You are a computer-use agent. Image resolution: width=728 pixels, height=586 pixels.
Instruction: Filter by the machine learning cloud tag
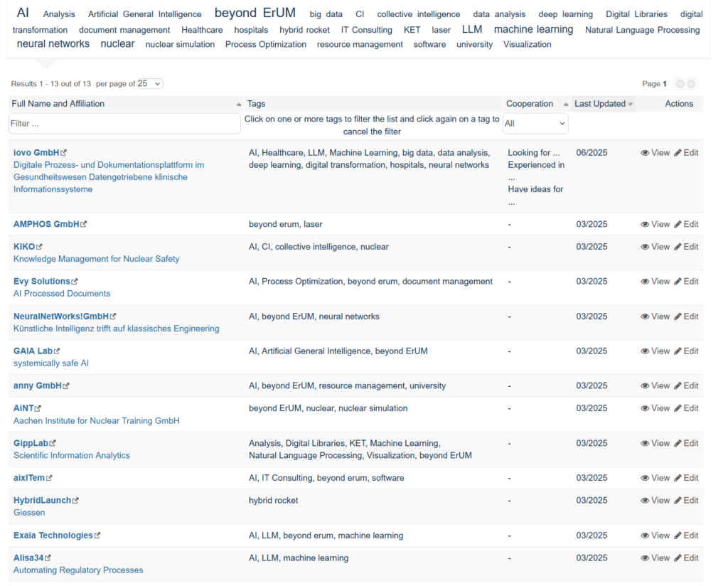(533, 30)
